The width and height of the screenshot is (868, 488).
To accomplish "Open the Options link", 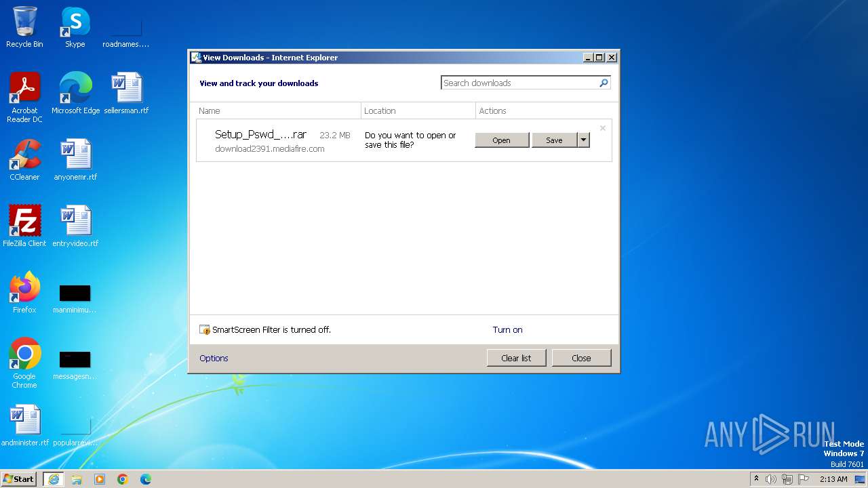I will click(214, 358).
